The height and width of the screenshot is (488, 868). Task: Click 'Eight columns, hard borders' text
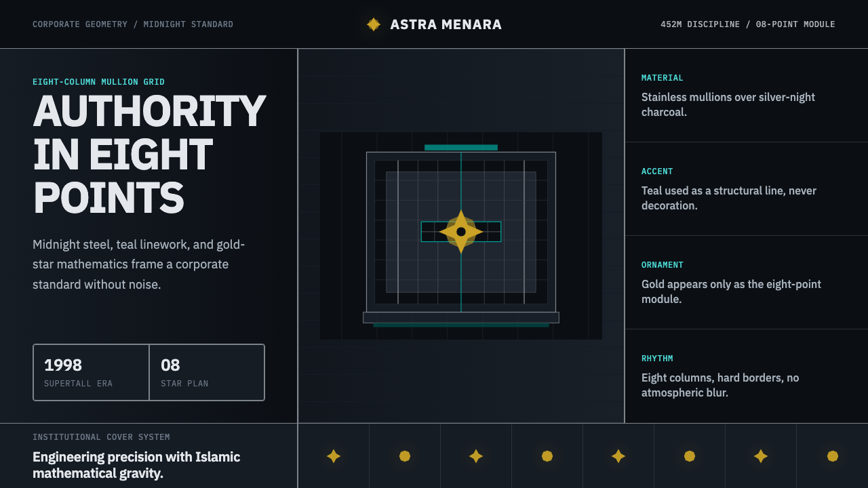720,385
